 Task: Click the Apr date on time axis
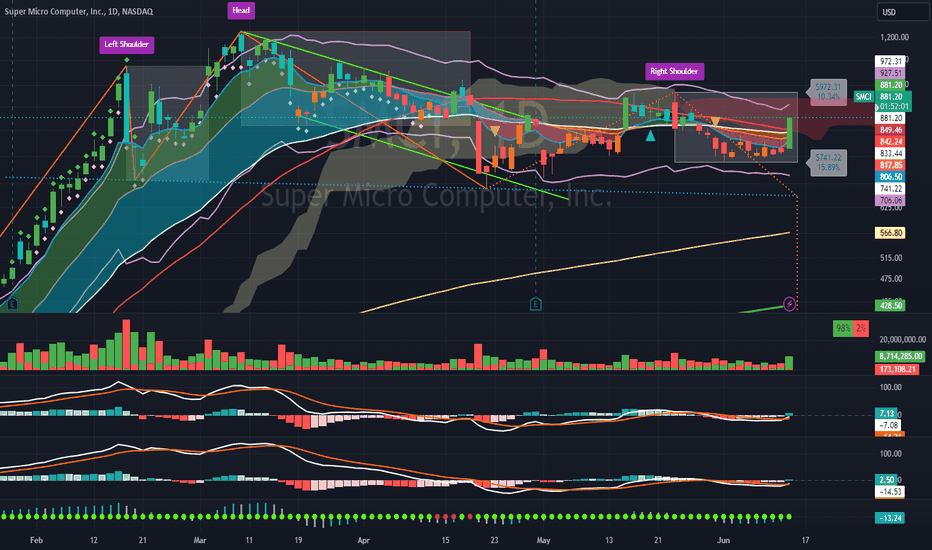point(363,540)
